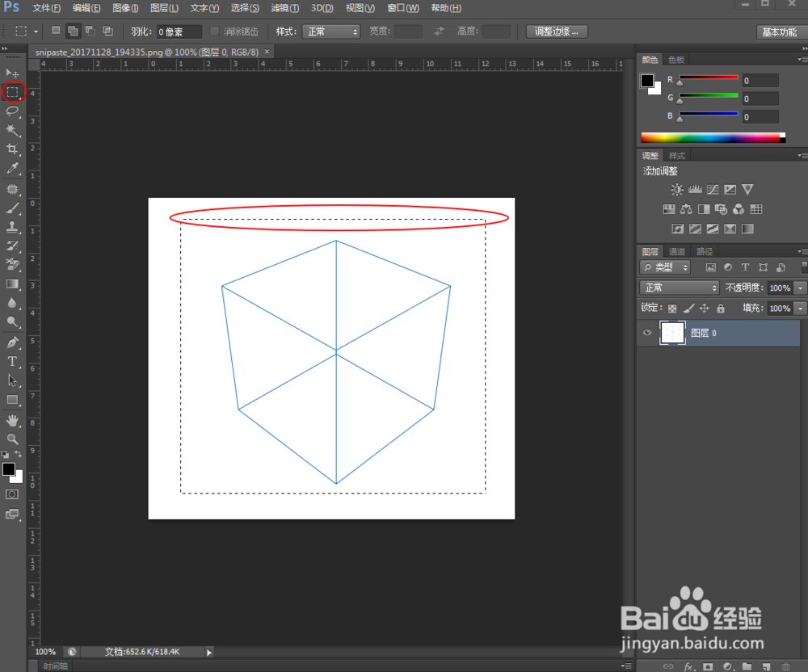
Task: Add a Curves adjustment
Action: coord(713,190)
